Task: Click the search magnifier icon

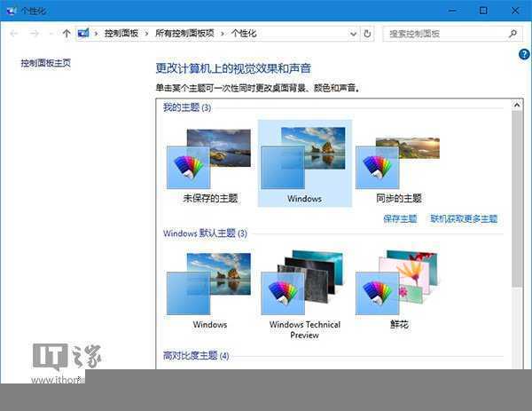Action: pyautogui.click(x=512, y=33)
